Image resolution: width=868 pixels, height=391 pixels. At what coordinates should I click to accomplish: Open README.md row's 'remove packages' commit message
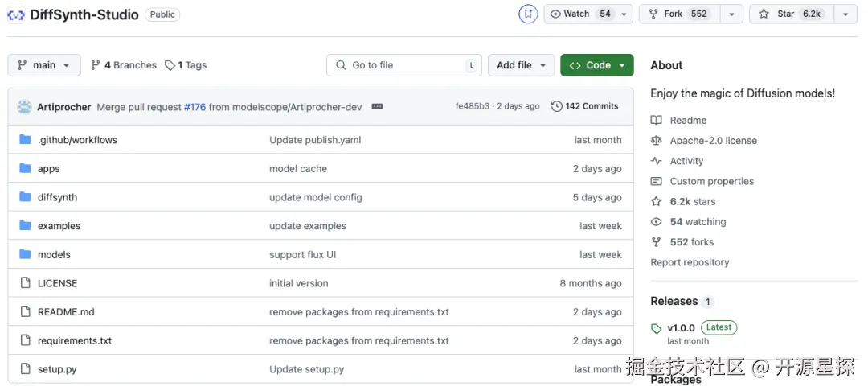point(359,312)
